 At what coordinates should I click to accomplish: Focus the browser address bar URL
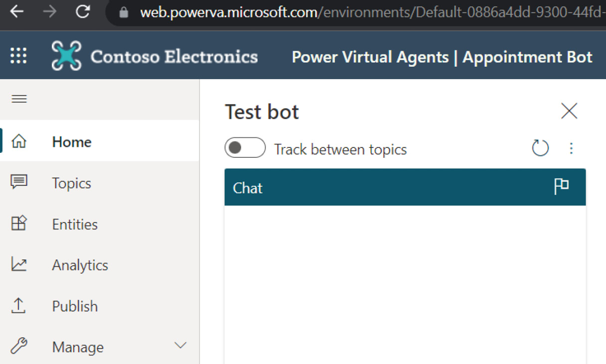click(x=372, y=12)
